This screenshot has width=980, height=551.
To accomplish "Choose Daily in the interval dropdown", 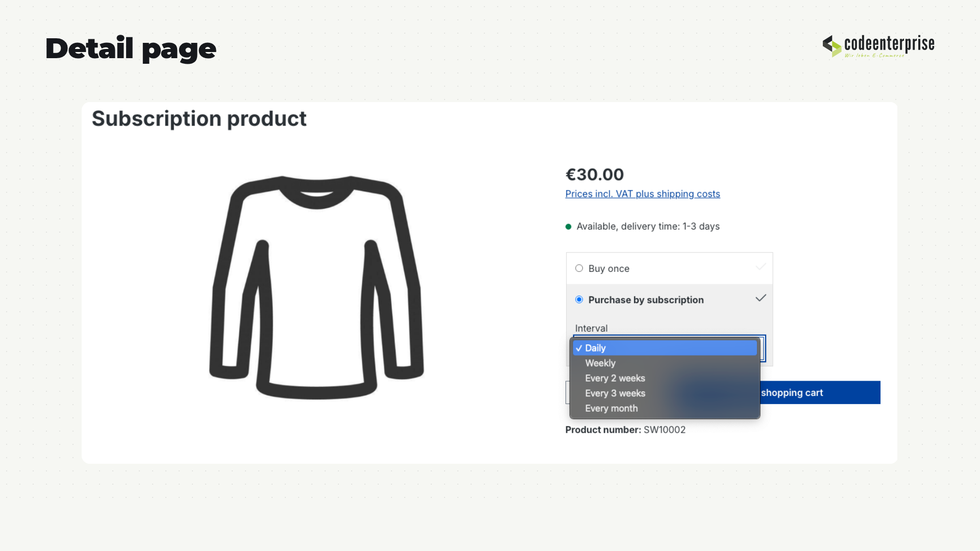I will tap(665, 348).
